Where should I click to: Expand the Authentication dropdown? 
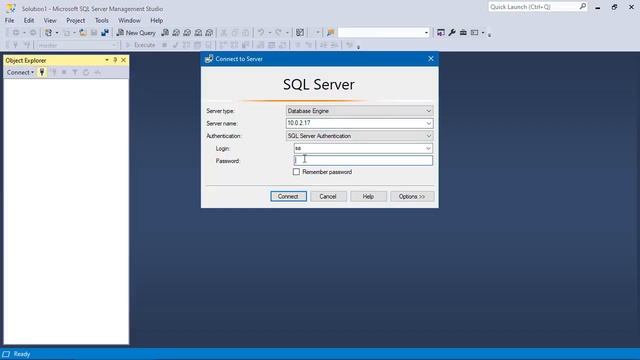click(428, 136)
